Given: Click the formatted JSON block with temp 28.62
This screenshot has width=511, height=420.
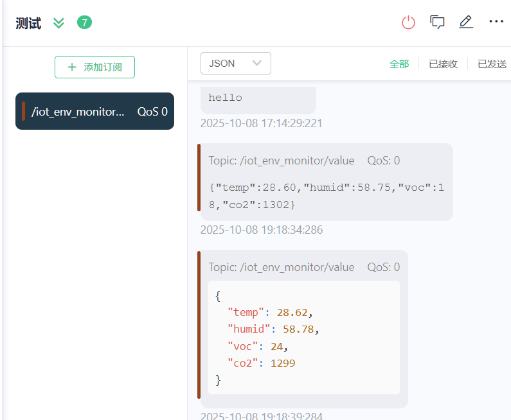Looking at the screenshot, I should (303, 337).
